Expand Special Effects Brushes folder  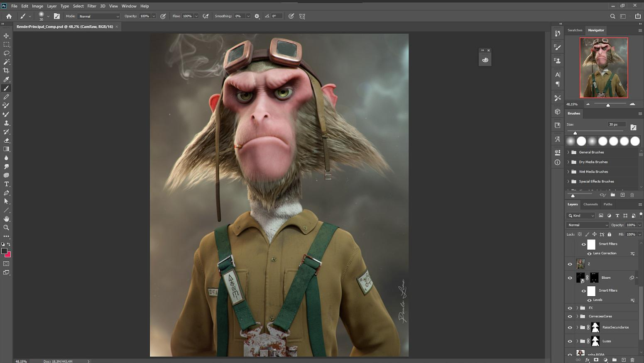(x=568, y=181)
